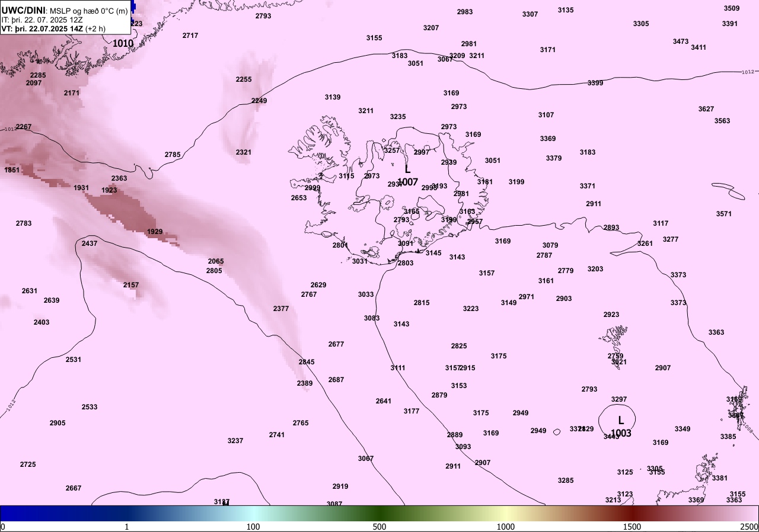Click the height value 3135
Viewport: 759px width, 532px height.
pyautogui.click(x=566, y=10)
